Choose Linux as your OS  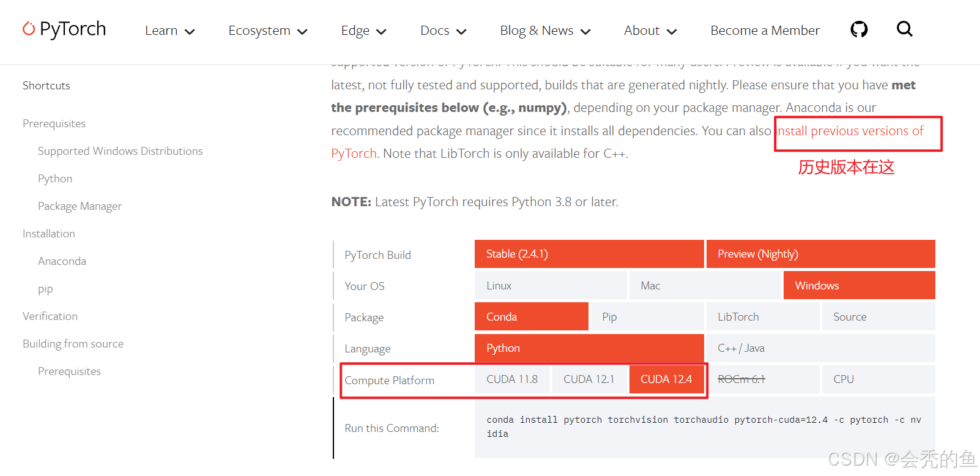(551, 286)
